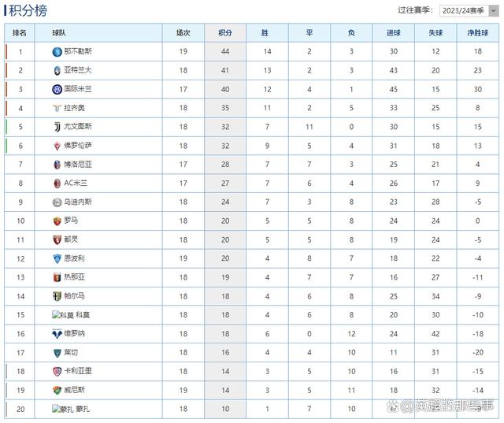Click the Roma (罗马) team crest
This screenshot has width=504, height=423.
pyautogui.click(x=57, y=221)
